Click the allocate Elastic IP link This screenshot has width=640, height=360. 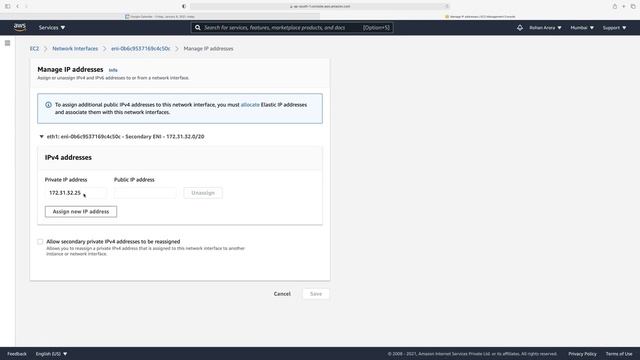click(250, 105)
